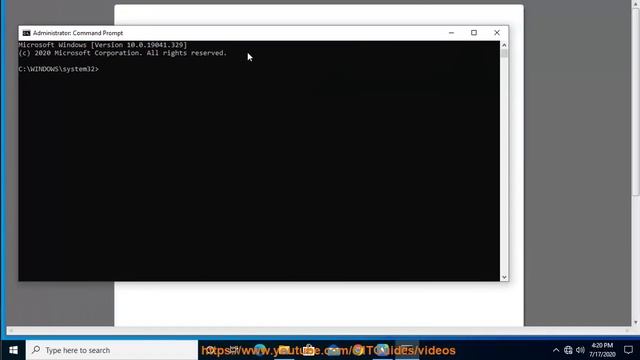Click the taskbar clock showing 4:20 PM
Screen dimensions: 640x360
click(602, 350)
